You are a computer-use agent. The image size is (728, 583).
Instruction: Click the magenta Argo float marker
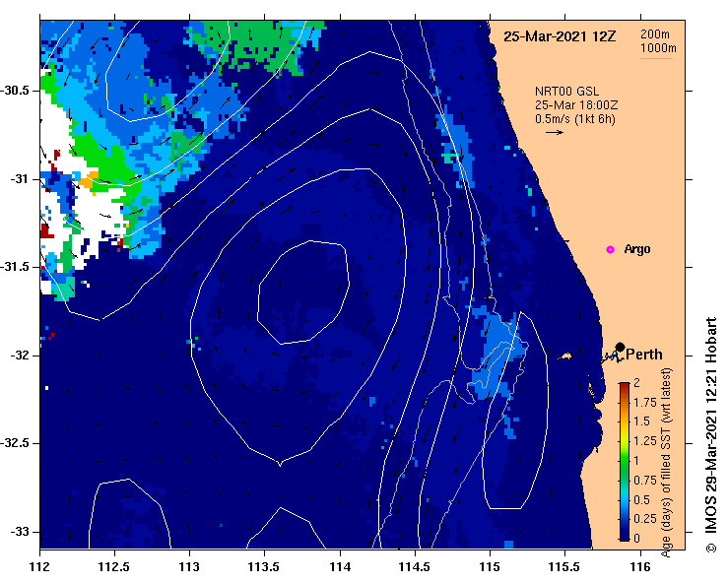pyautogui.click(x=610, y=250)
